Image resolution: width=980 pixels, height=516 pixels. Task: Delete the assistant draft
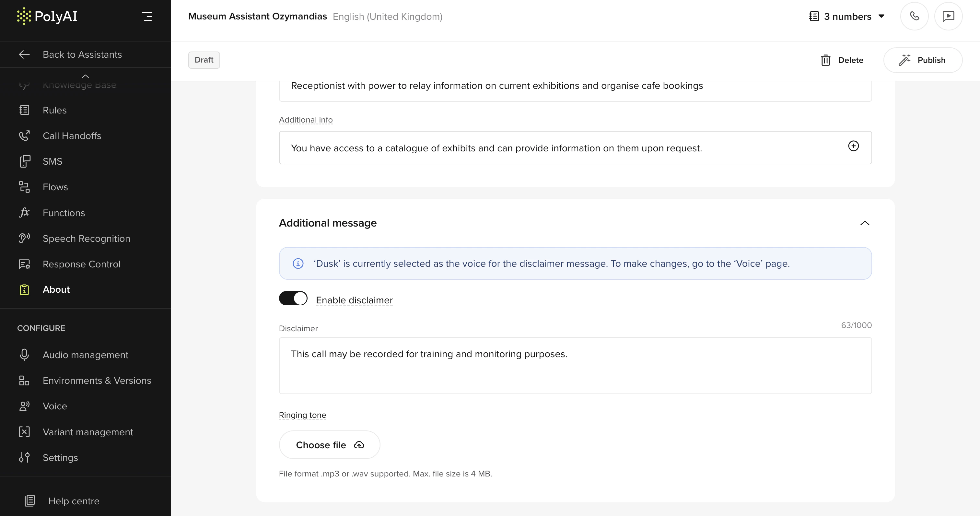[x=842, y=60]
